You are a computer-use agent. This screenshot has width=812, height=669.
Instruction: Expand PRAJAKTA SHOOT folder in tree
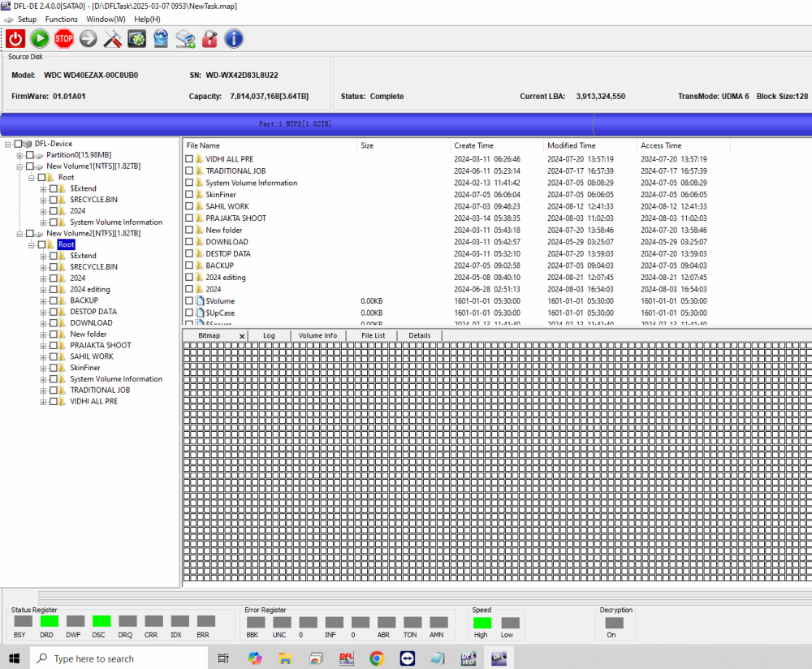point(44,346)
